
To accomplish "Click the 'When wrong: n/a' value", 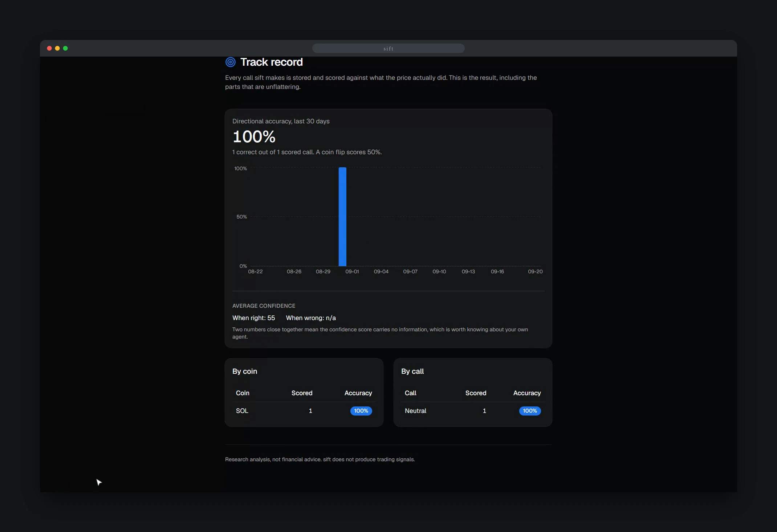I will 311,318.
